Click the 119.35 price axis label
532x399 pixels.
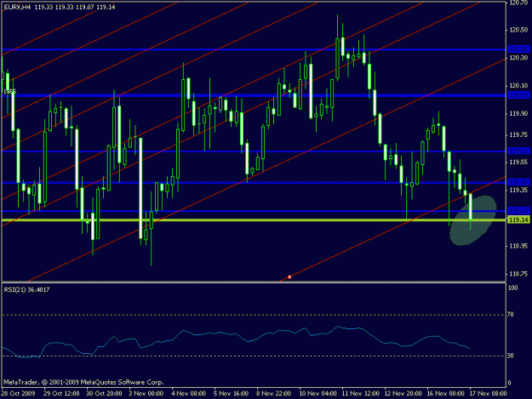tap(518, 191)
